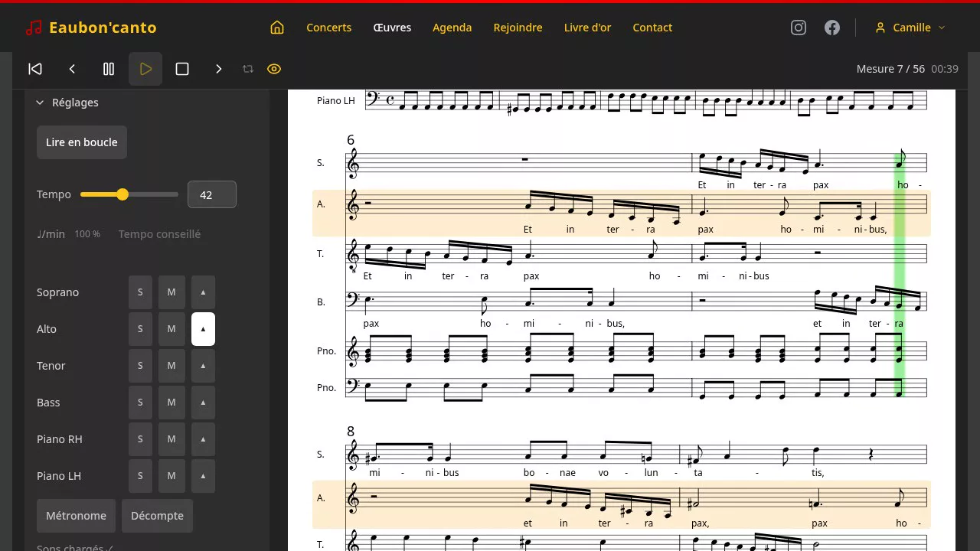
Task: Open the Rejoindre menu item
Action: point(518,28)
